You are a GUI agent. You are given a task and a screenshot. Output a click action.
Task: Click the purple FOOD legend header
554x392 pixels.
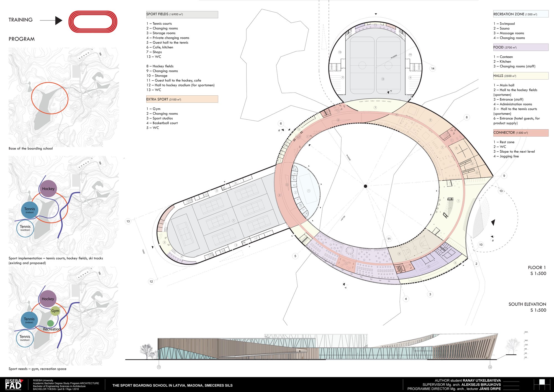[x=521, y=47]
